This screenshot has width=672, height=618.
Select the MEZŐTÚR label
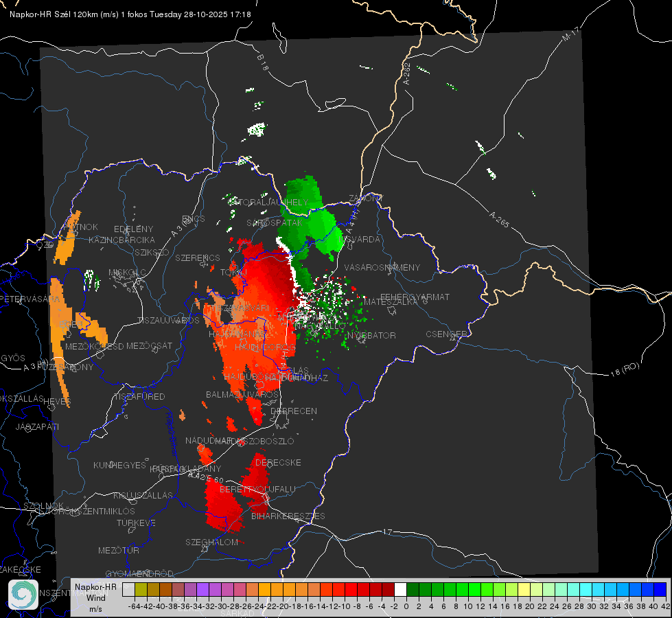[119, 550]
